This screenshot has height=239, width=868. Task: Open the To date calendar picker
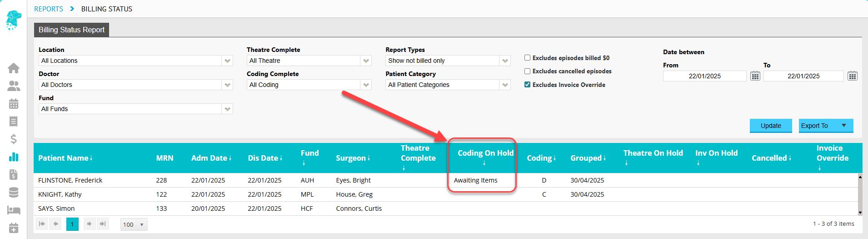coord(852,76)
